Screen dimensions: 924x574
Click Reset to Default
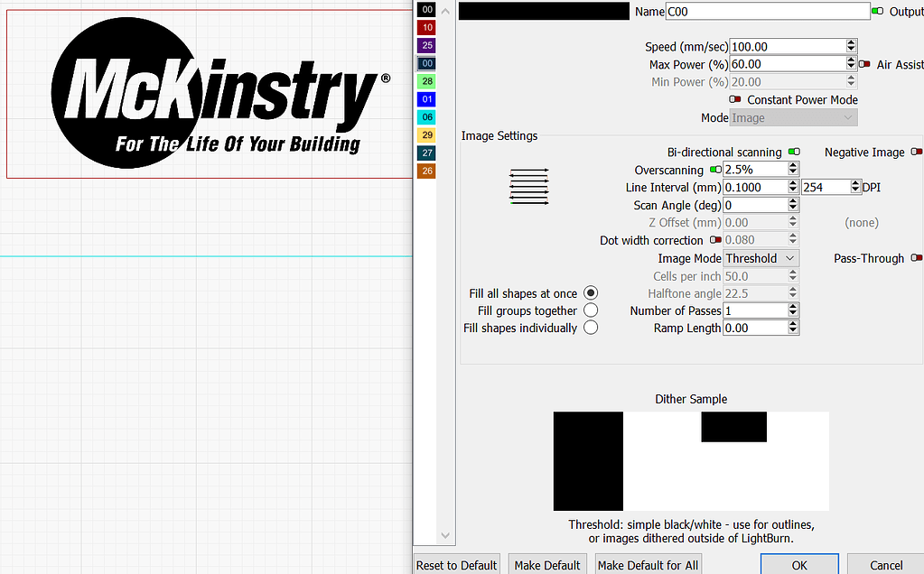click(456, 564)
